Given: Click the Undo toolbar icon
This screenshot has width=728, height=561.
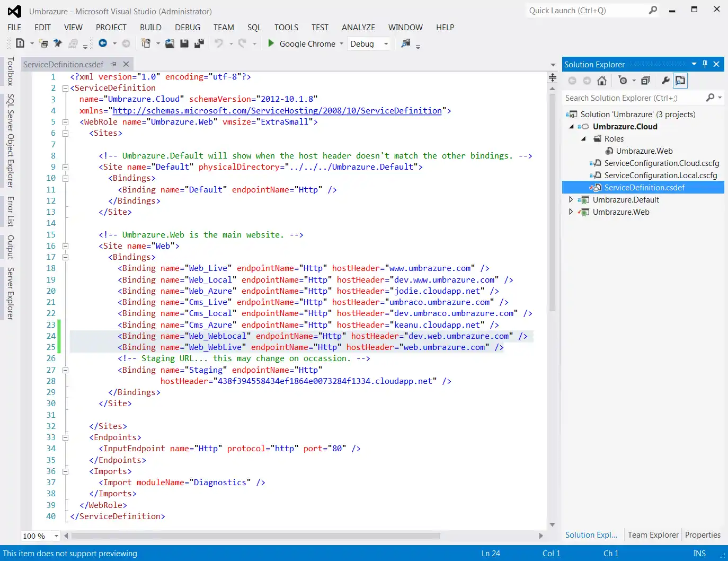Looking at the screenshot, I should point(219,43).
